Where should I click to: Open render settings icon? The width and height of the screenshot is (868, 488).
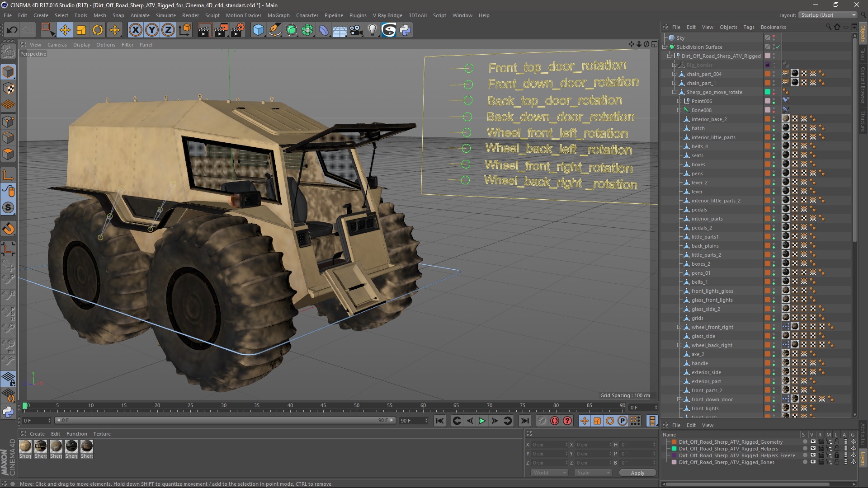tap(238, 30)
